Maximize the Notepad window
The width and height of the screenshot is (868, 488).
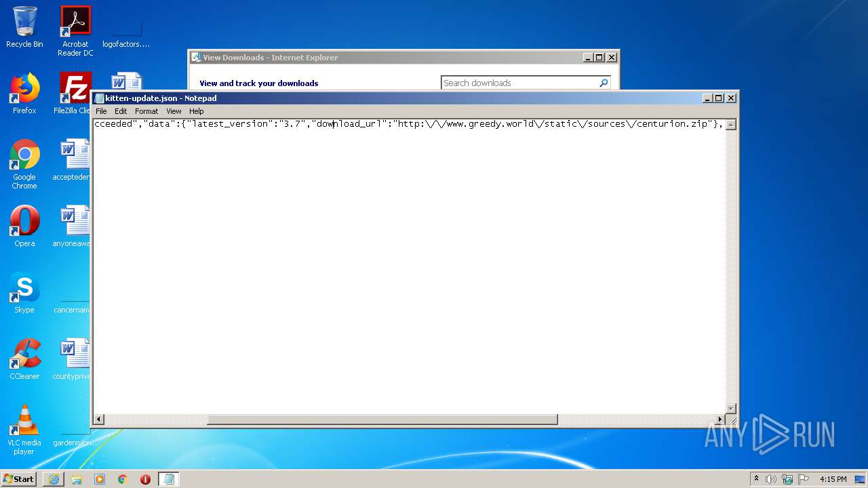tap(719, 98)
